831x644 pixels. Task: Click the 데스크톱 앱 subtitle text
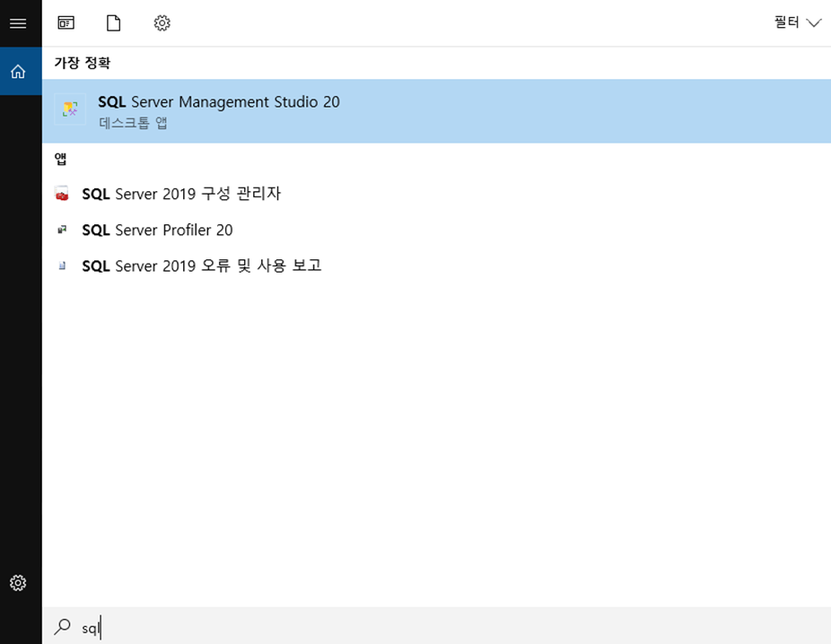tap(133, 123)
